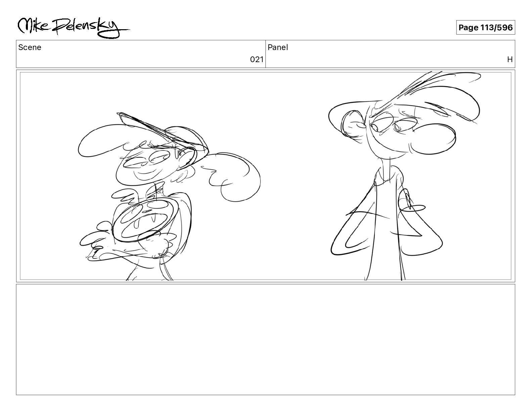Click the empty notes box below the sketch
The width and height of the screenshot is (532, 411).
[x=265, y=339]
